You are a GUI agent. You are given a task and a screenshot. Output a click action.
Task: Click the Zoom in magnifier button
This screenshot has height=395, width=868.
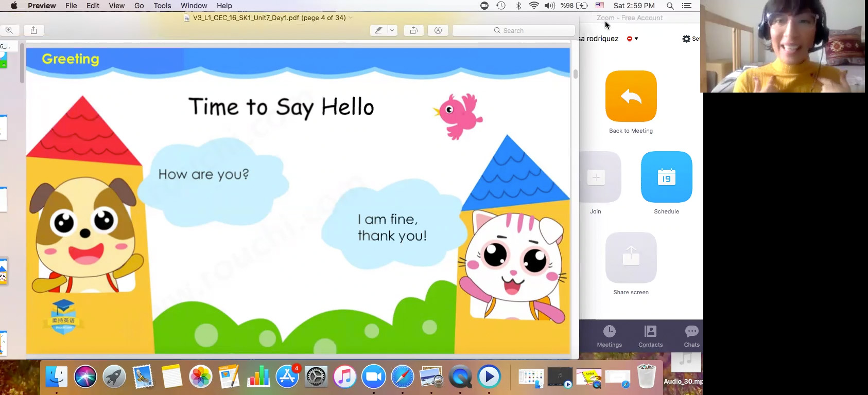click(9, 30)
